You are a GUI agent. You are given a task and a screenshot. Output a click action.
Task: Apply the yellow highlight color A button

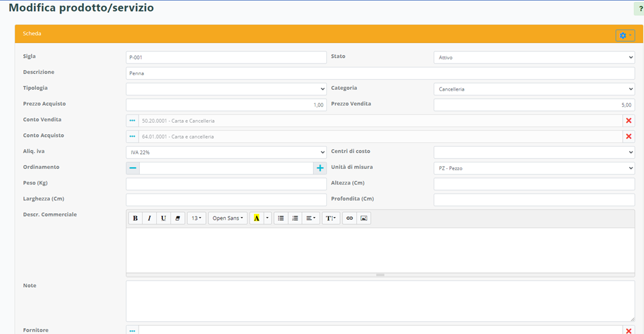257,218
